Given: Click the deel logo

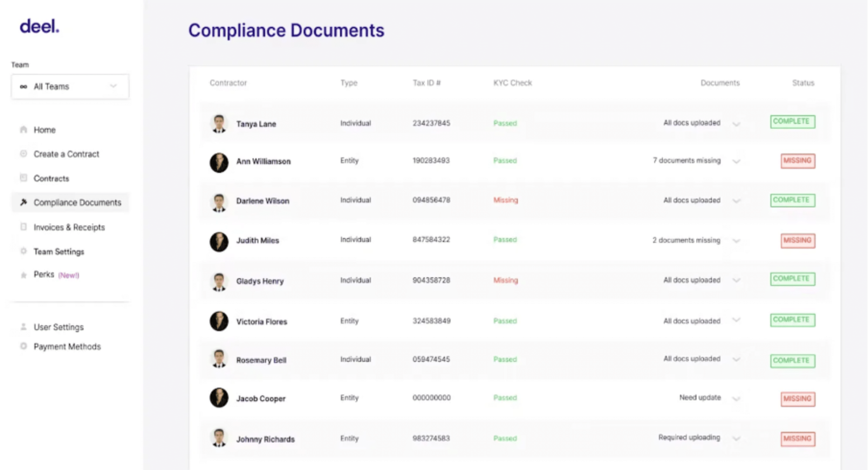Looking at the screenshot, I should (39, 27).
